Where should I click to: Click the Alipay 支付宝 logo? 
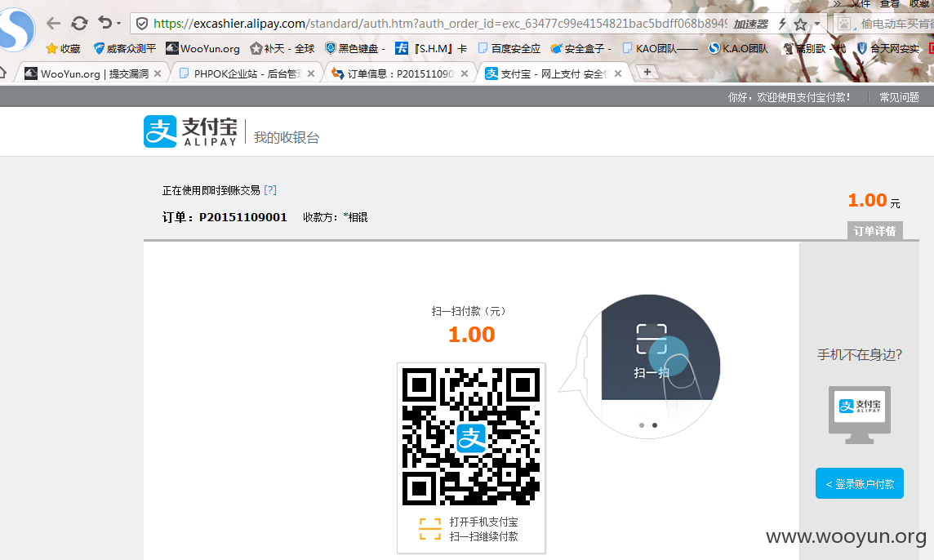(190, 131)
